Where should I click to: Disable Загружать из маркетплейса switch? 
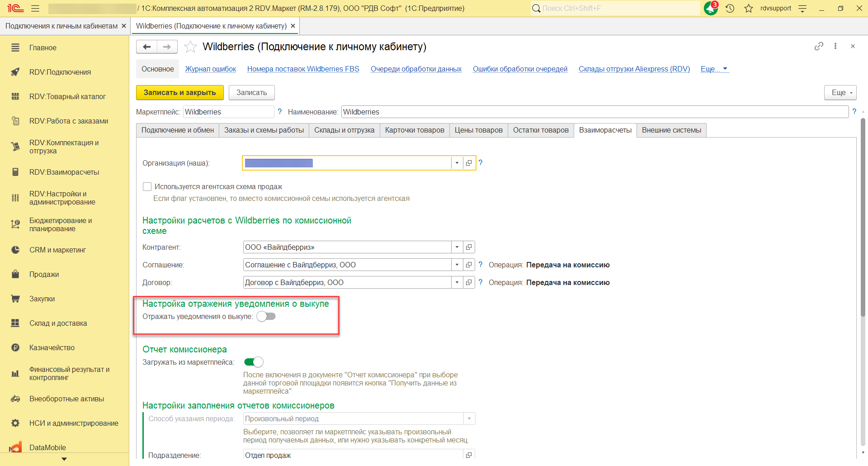(x=254, y=362)
